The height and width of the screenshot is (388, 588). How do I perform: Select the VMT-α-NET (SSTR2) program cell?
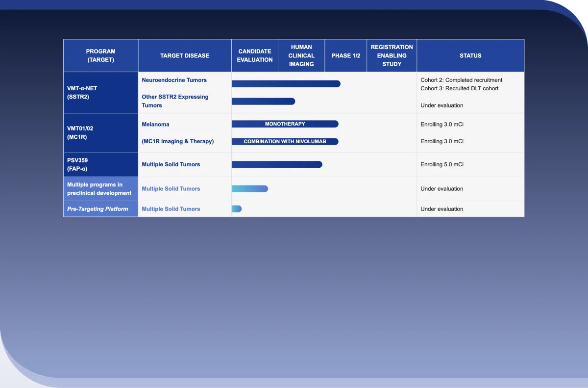coord(82,93)
